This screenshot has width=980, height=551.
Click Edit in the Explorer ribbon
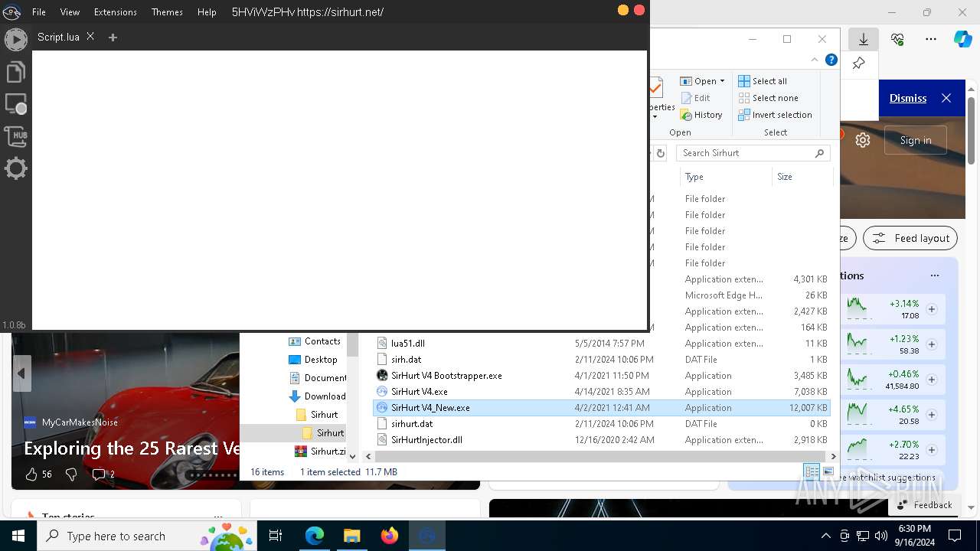point(694,98)
